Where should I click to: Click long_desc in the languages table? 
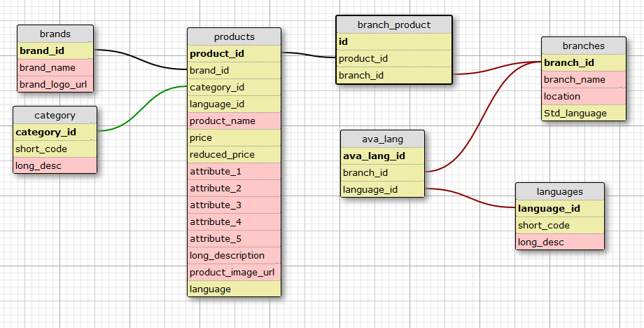(x=560, y=242)
